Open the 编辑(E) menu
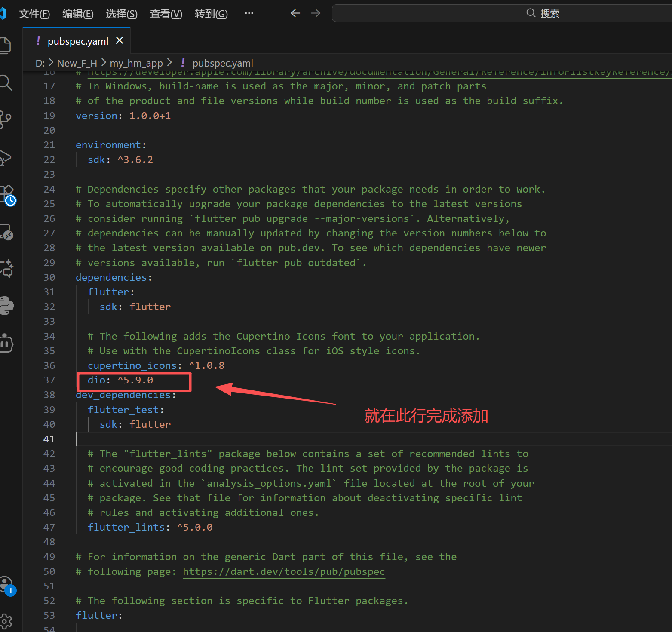Viewport: 672px width, 632px height. click(78, 14)
